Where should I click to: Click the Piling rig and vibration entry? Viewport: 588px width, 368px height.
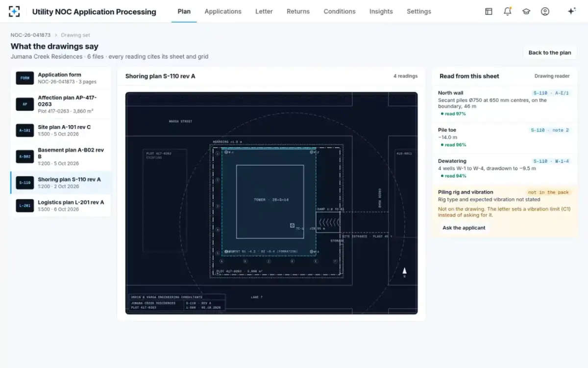pos(504,211)
